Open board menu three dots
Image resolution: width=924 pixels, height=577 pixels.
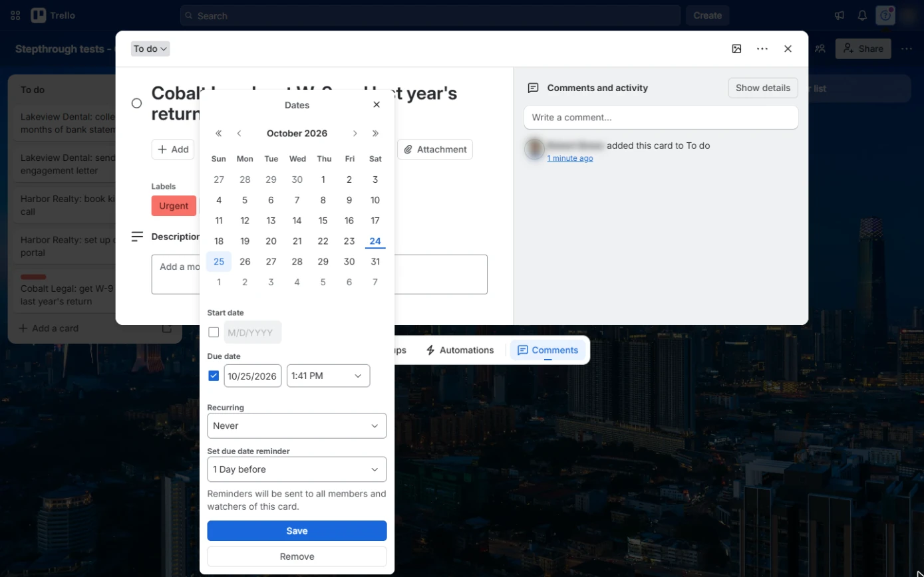[907, 49]
